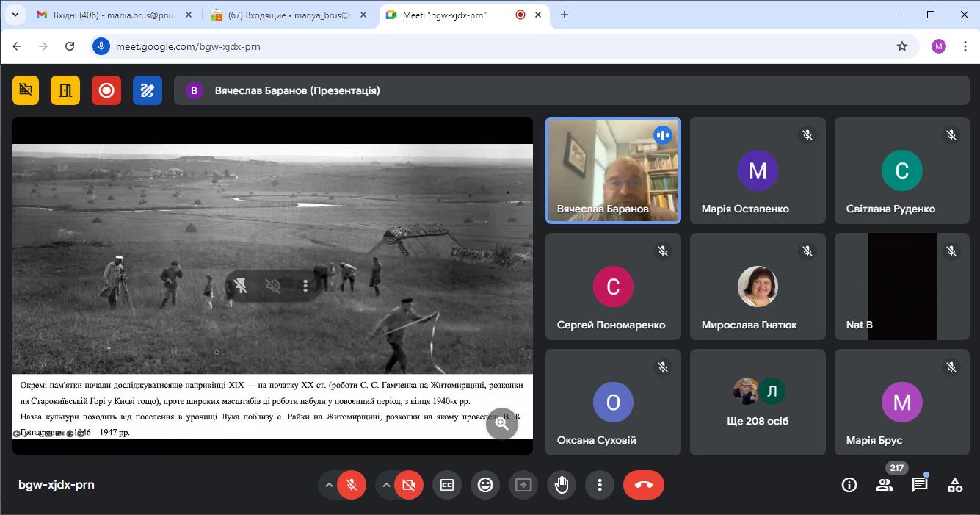Switch to the Входящие mail tab

click(x=279, y=15)
